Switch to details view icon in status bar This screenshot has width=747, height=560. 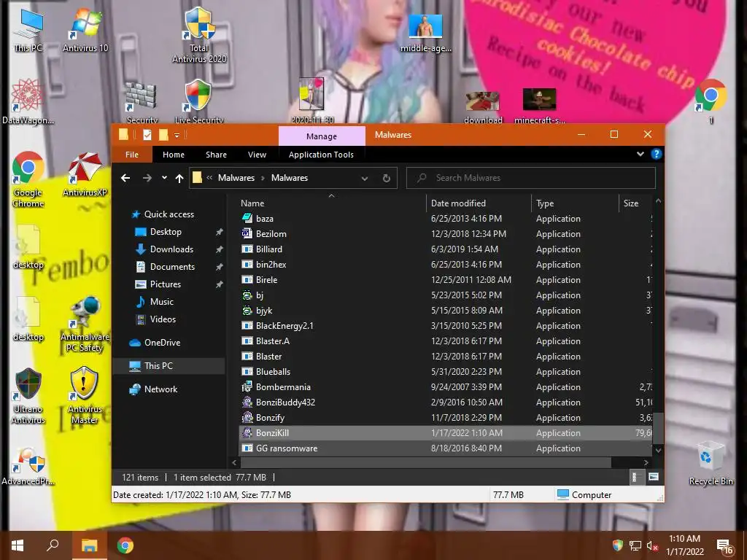point(635,477)
